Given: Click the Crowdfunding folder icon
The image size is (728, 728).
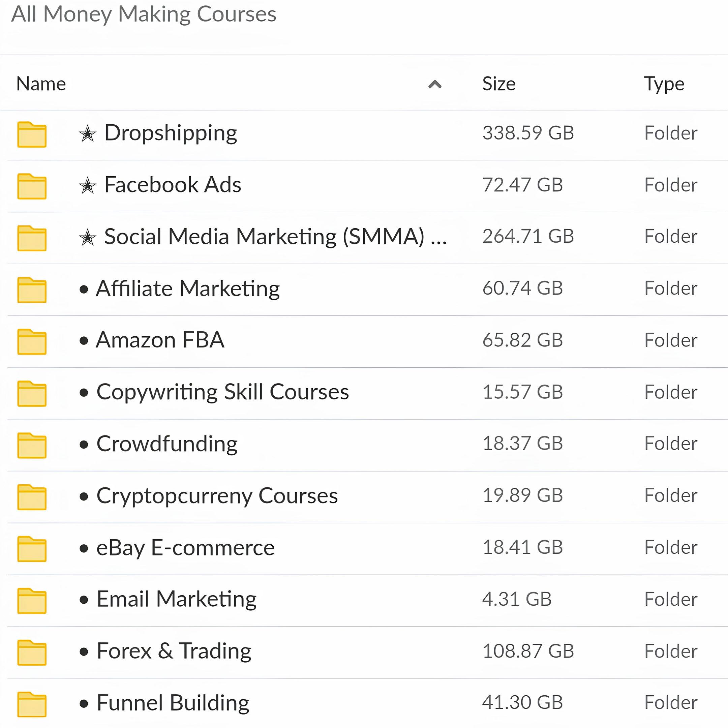Looking at the screenshot, I should coord(32,445).
